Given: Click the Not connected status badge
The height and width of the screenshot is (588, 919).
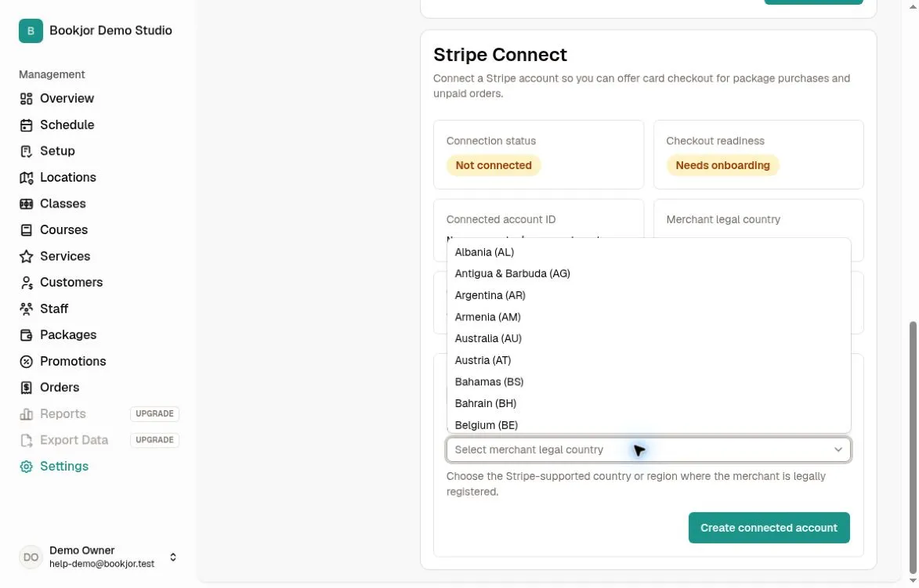Looking at the screenshot, I should pyautogui.click(x=494, y=165).
